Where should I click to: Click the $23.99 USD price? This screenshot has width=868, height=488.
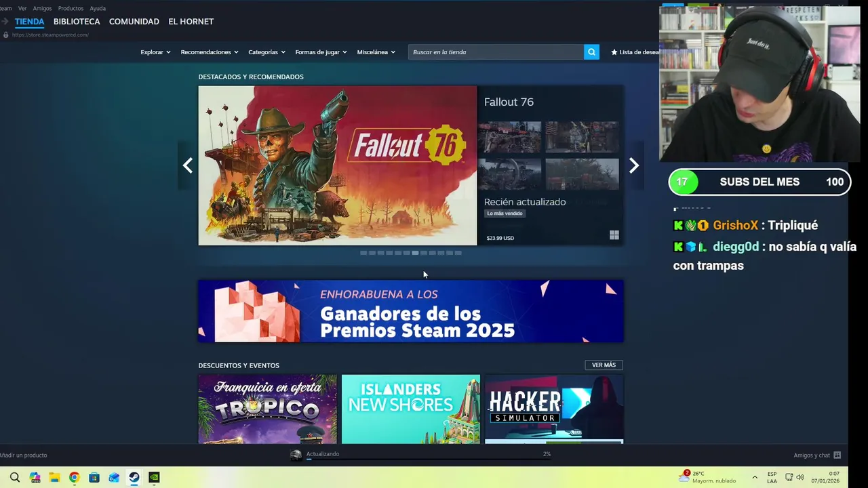(500, 239)
